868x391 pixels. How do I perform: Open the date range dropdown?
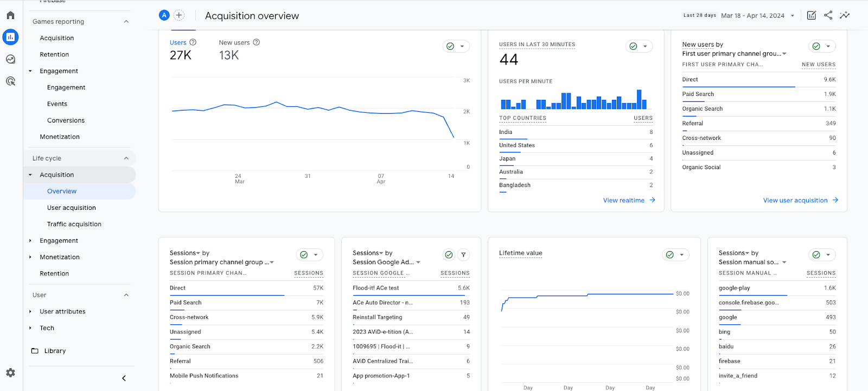tap(757, 16)
